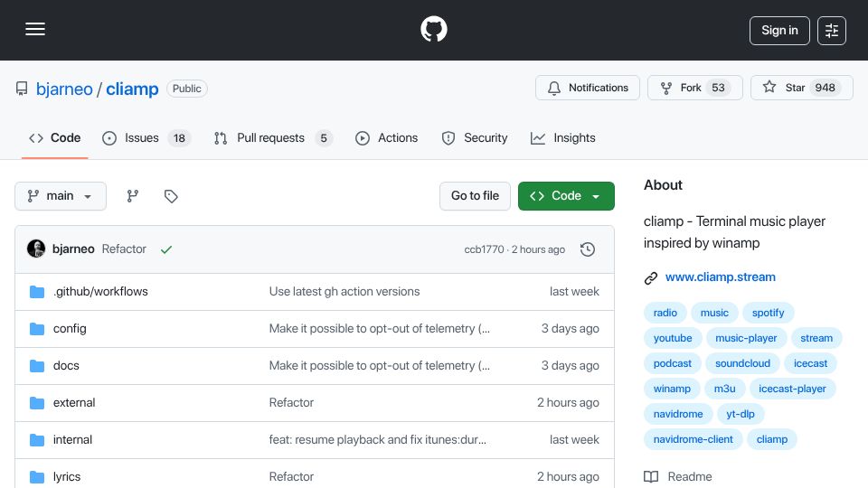
Task: Go to GitHub home via Octocat logo
Action: [433, 29]
